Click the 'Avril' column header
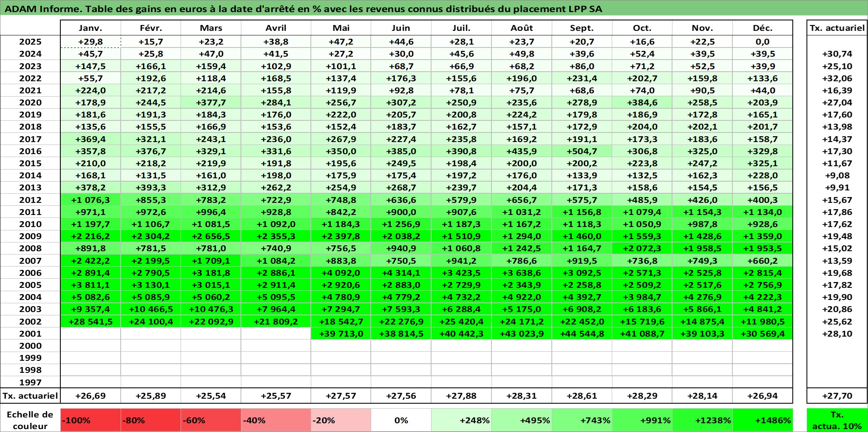This screenshot has height=432, width=868. 276,28
